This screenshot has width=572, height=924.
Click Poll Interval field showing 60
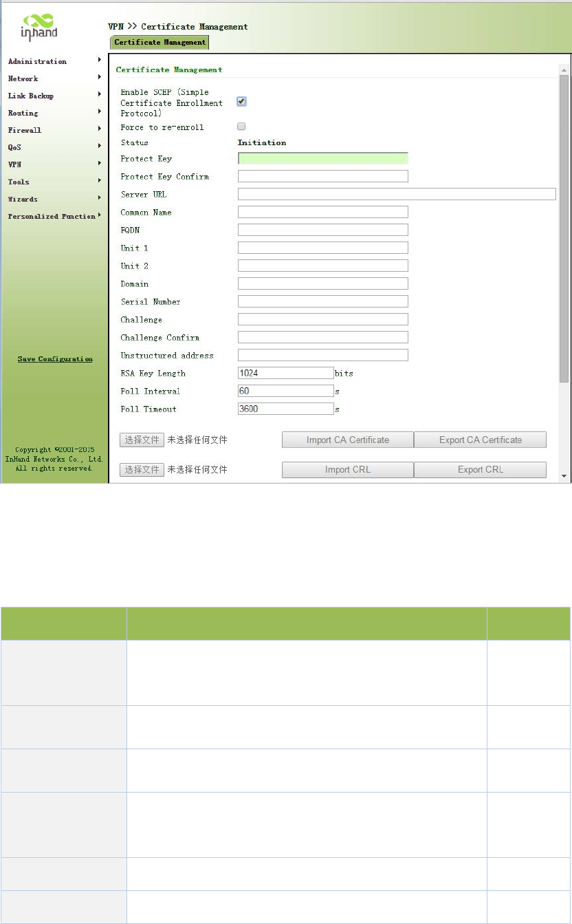click(285, 391)
